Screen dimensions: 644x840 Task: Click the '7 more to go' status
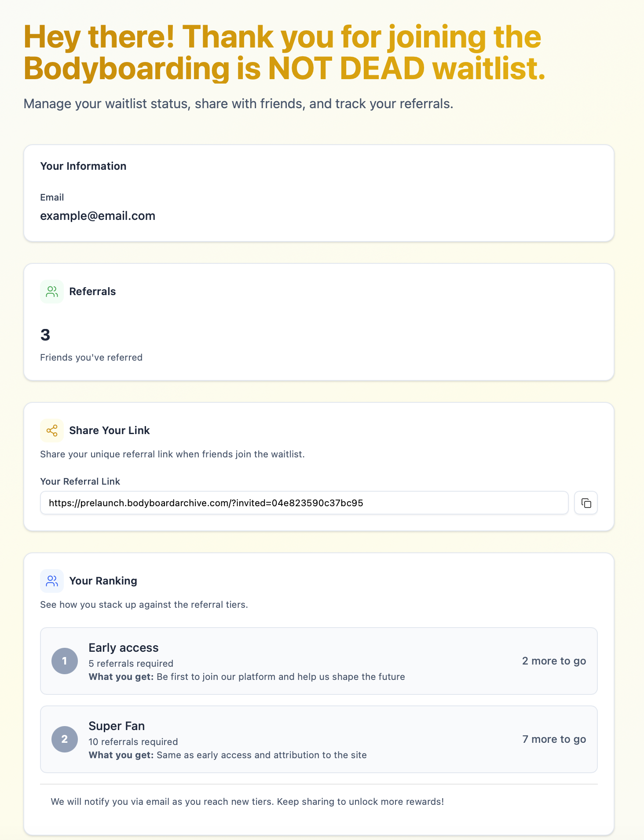(554, 739)
